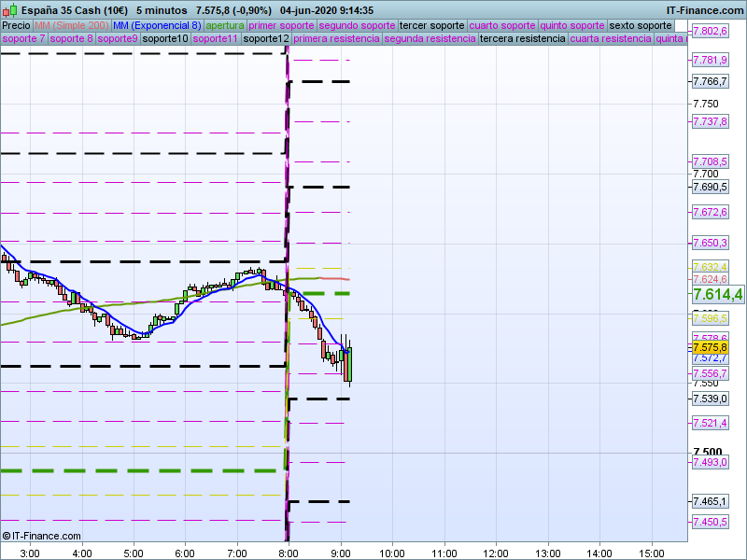Click the green 7.614,4 price tag
This screenshot has width=747, height=560.
[717, 294]
